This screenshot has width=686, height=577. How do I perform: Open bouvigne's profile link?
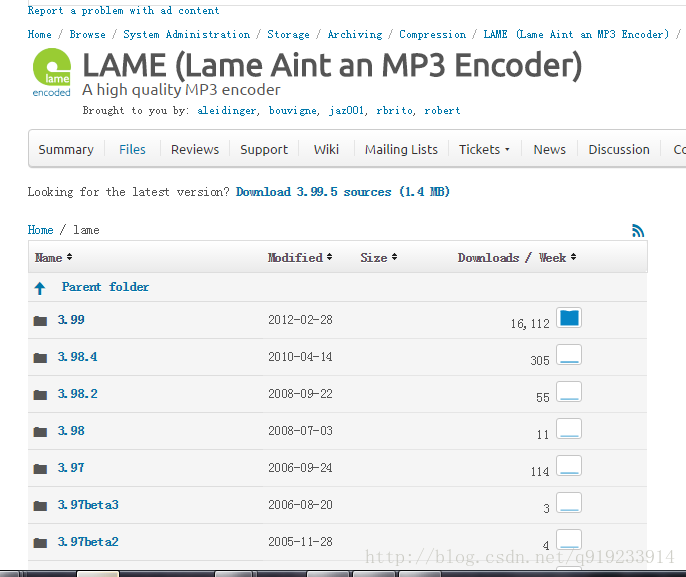pos(292,111)
